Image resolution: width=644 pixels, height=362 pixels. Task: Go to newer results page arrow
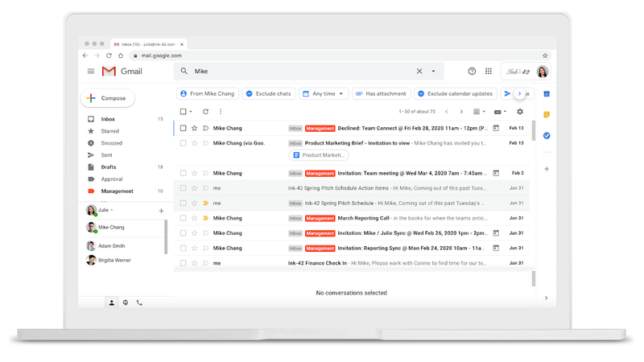(x=447, y=112)
